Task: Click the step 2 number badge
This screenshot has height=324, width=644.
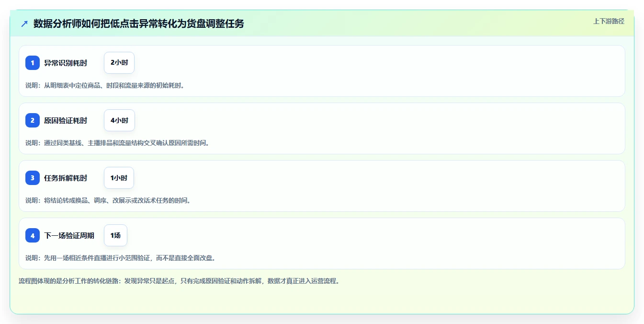Action: [33, 120]
